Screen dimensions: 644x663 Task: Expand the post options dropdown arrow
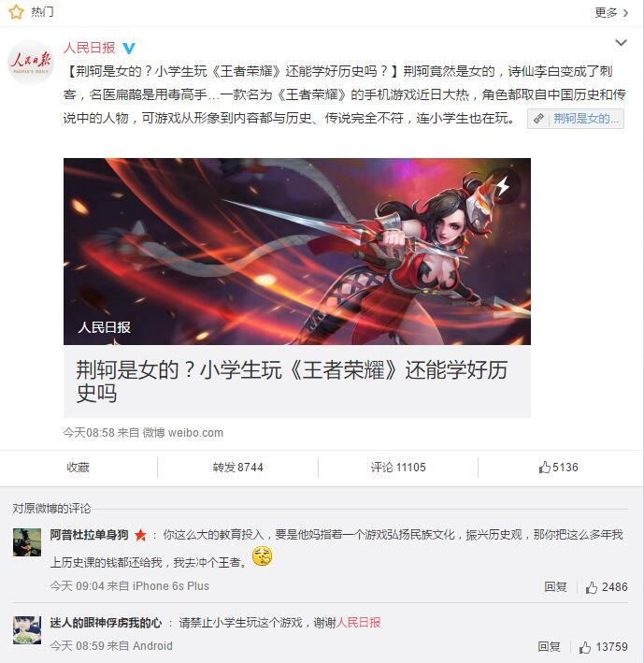click(621, 43)
